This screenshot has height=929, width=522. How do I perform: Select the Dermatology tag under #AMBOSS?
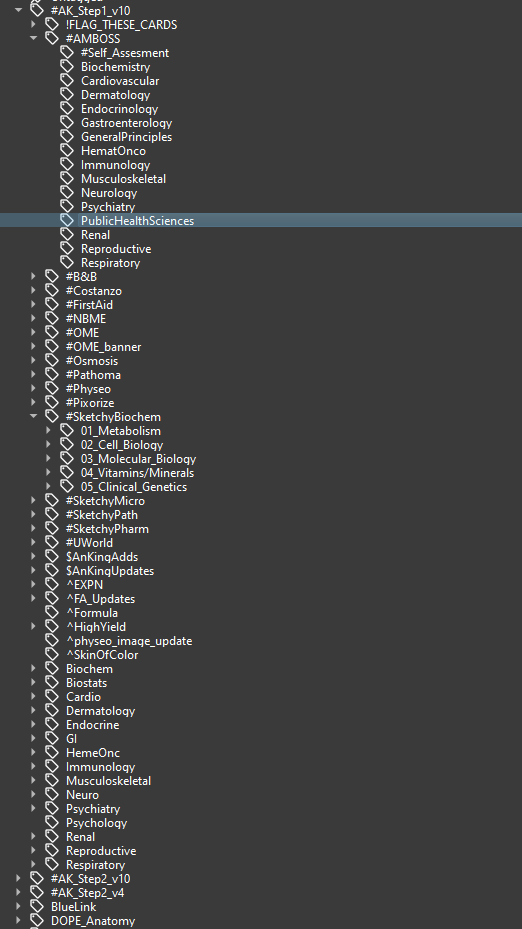(116, 95)
